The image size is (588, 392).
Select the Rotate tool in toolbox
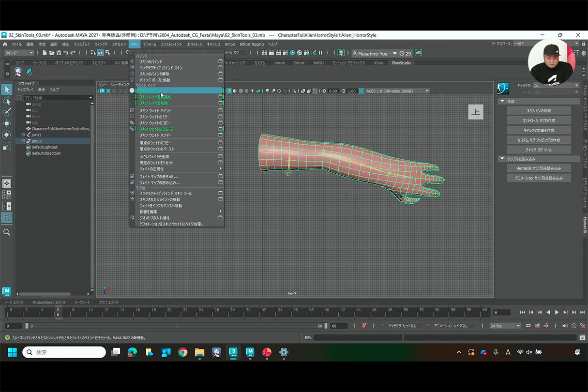click(x=7, y=134)
